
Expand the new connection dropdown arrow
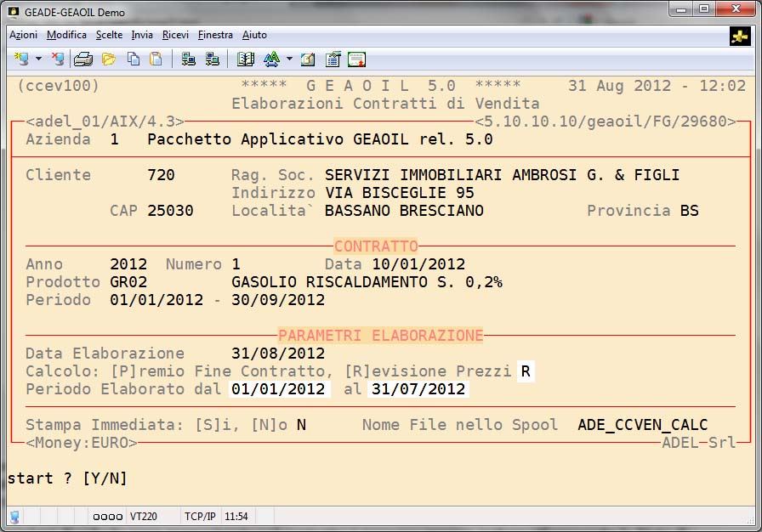pos(38,59)
